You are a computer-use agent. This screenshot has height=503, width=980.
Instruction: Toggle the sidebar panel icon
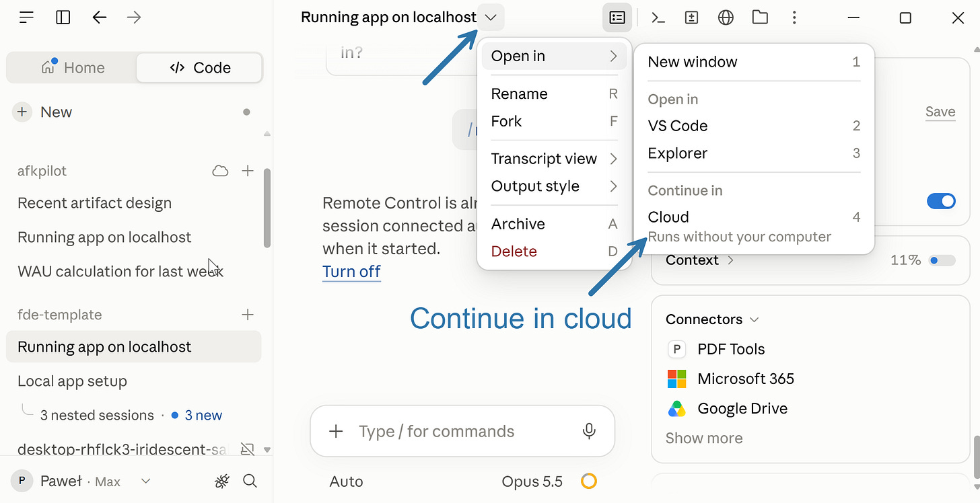pyautogui.click(x=63, y=17)
